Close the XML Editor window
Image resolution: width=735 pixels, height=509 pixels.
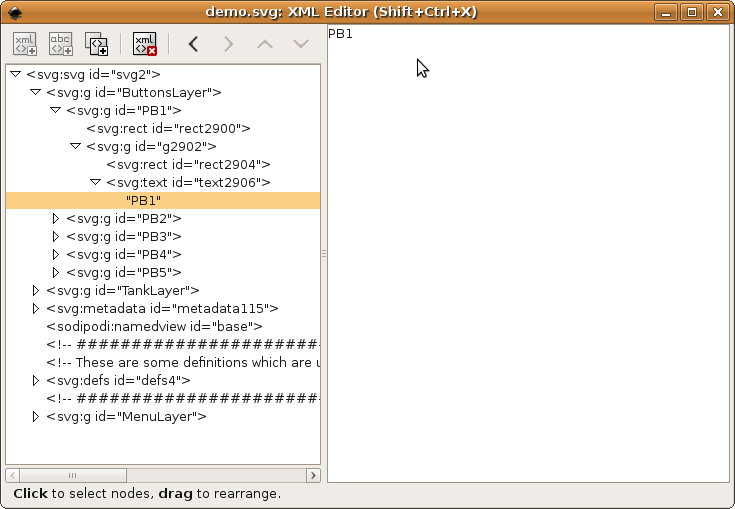[x=718, y=12]
